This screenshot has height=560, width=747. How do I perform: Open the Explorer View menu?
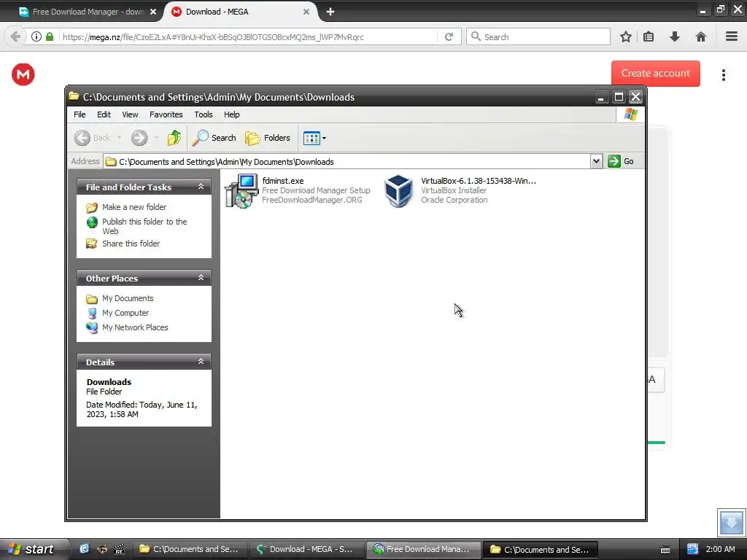[130, 114]
